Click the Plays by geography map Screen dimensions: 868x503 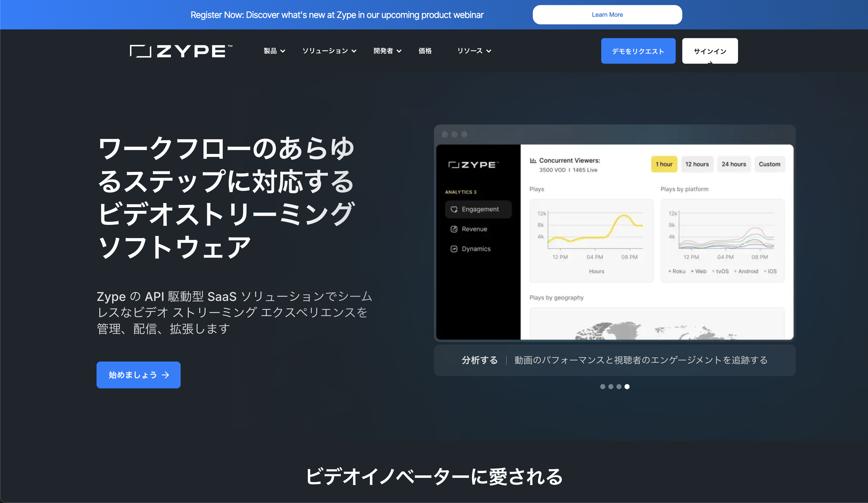pos(657,324)
